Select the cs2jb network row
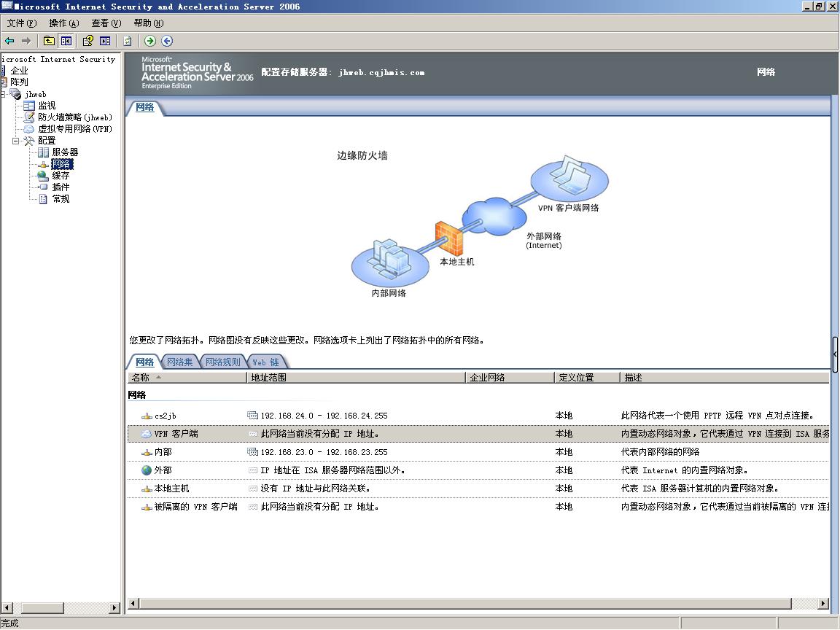840x630 pixels. tap(478, 416)
